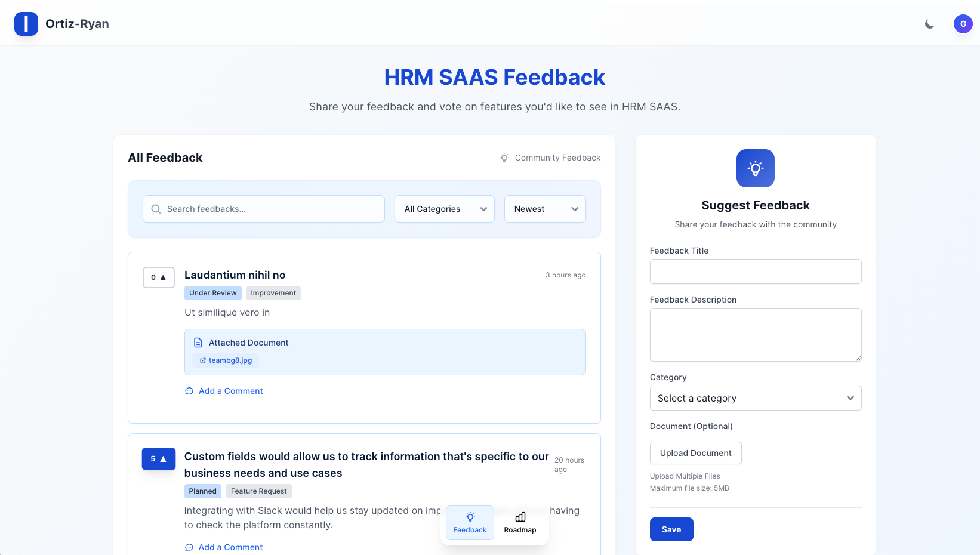Toggle the 5-vote upvote on Custom fields
The height and width of the screenshot is (555, 980).
[x=159, y=459]
